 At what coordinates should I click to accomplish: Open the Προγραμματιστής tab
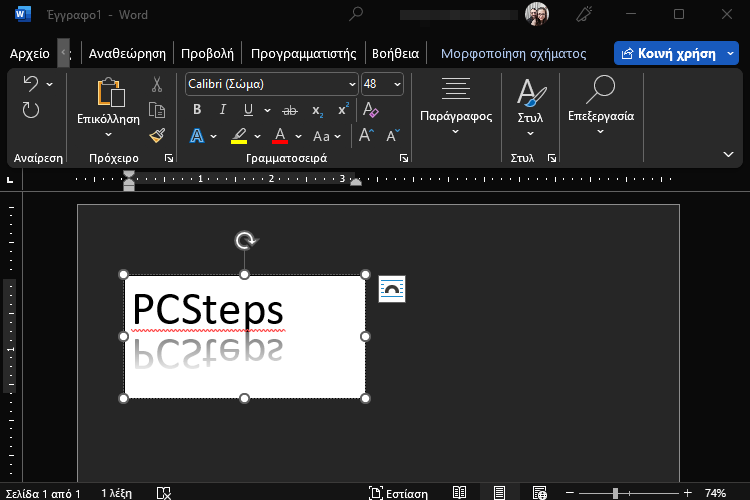[x=304, y=54]
